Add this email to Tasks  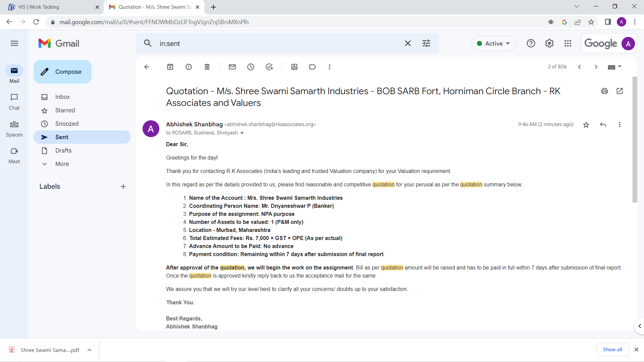pyautogui.click(x=269, y=67)
